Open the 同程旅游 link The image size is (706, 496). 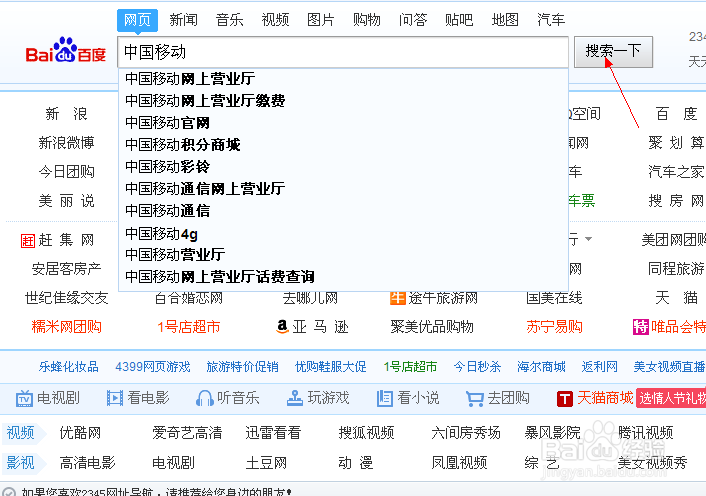click(676, 269)
